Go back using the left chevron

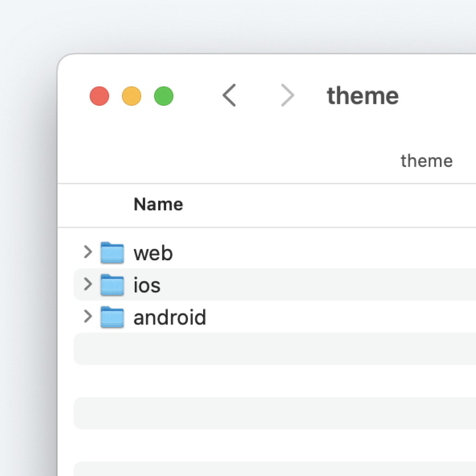[x=229, y=96]
